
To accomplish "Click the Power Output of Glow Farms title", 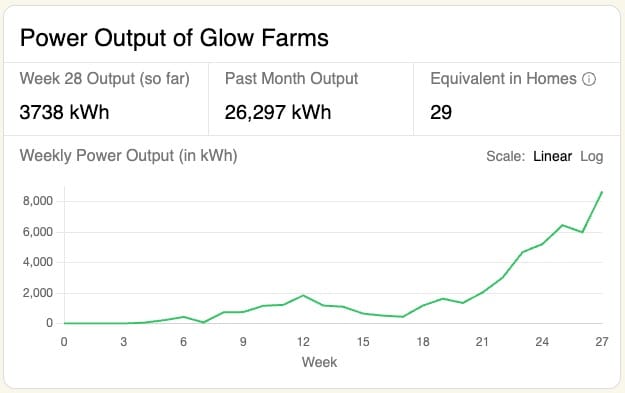I will (174, 38).
